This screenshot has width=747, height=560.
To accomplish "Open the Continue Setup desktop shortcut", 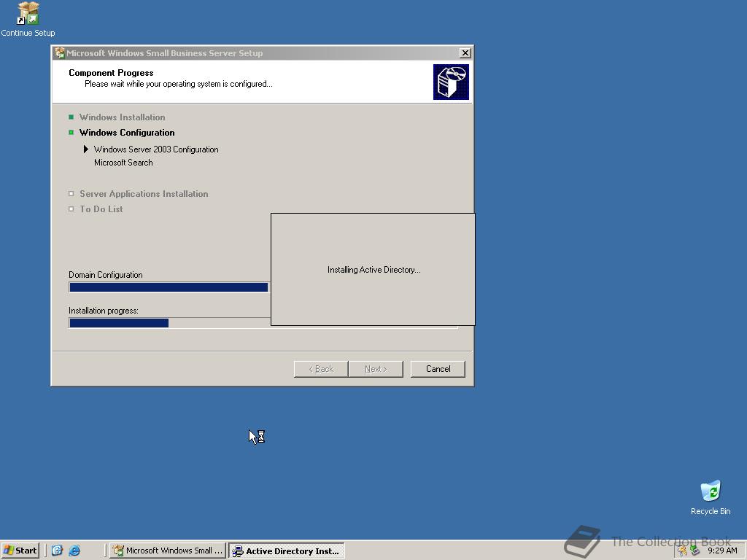I will [28, 19].
